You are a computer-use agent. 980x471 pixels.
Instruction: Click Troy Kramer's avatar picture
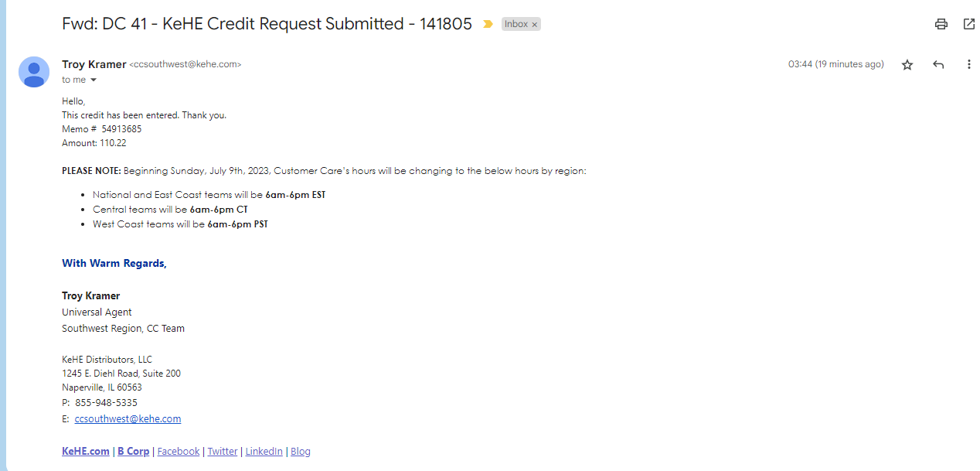point(34,72)
